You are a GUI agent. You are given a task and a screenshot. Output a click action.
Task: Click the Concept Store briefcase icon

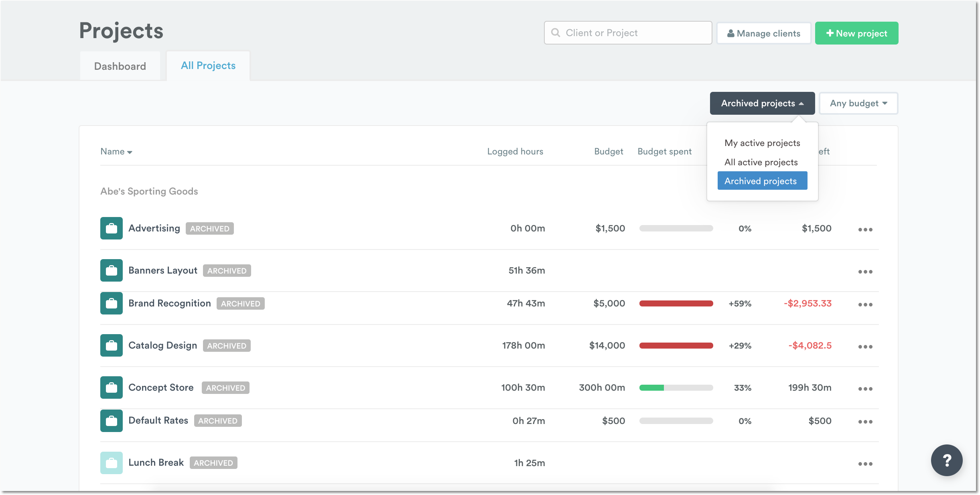(x=111, y=387)
